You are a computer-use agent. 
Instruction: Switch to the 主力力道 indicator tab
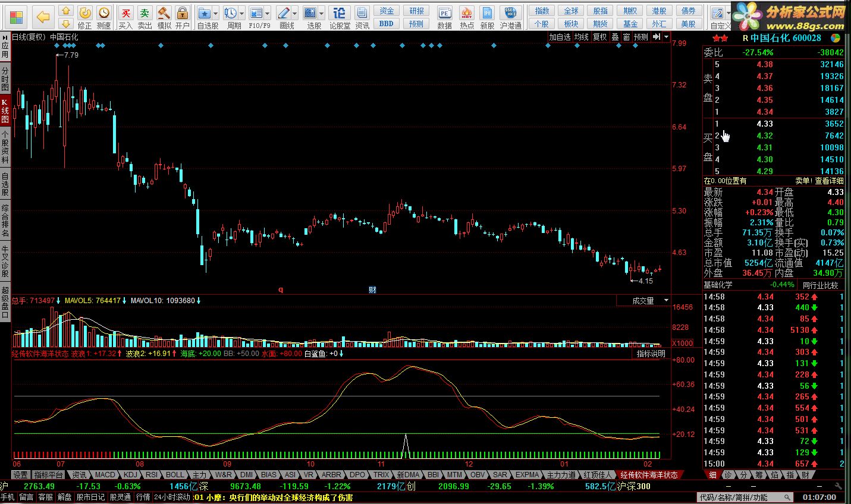(x=561, y=475)
